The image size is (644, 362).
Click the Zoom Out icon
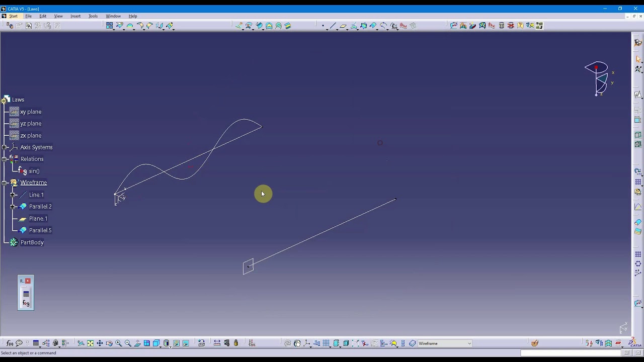click(x=128, y=343)
